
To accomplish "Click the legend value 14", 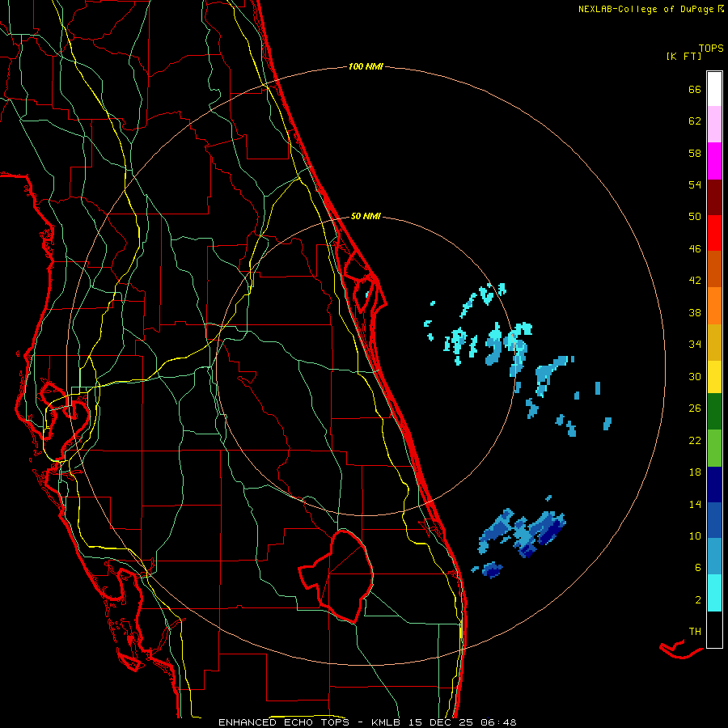I will pyautogui.click(x=695, y=504).
